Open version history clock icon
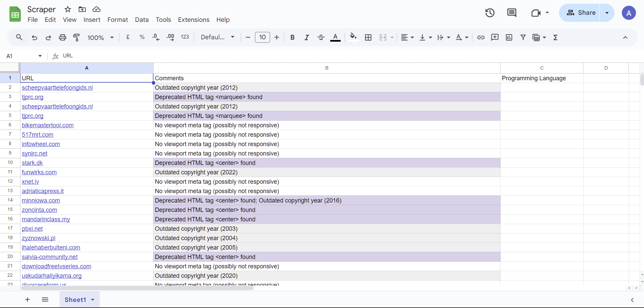 (x=490, y=13)
